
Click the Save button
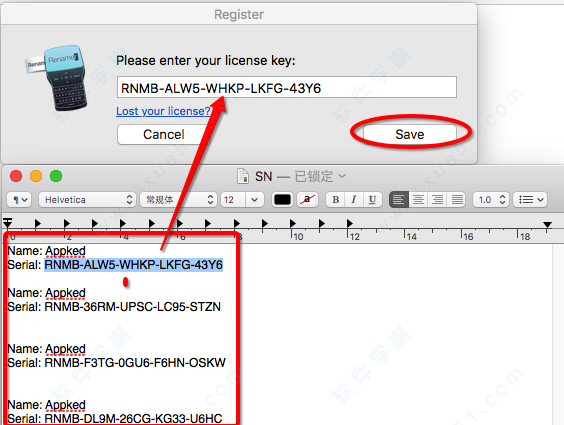click(410, 134)
